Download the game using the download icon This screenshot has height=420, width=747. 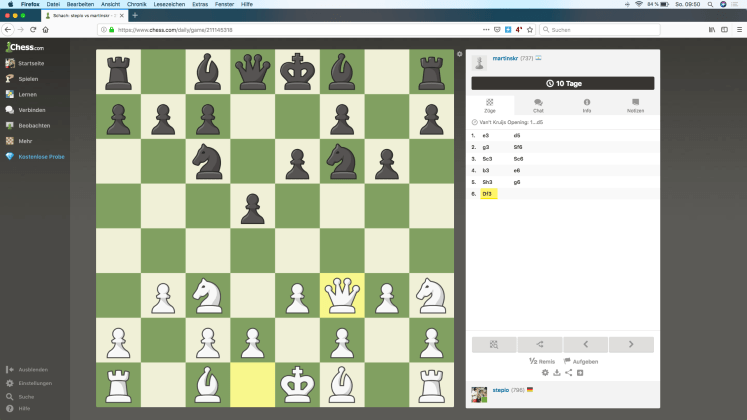[557, 372]
